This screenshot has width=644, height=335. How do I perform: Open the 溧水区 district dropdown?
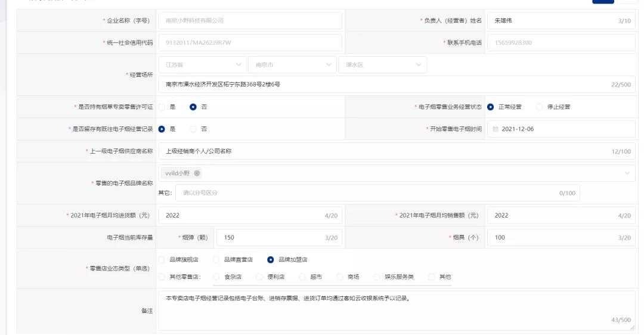coord(382,65)
